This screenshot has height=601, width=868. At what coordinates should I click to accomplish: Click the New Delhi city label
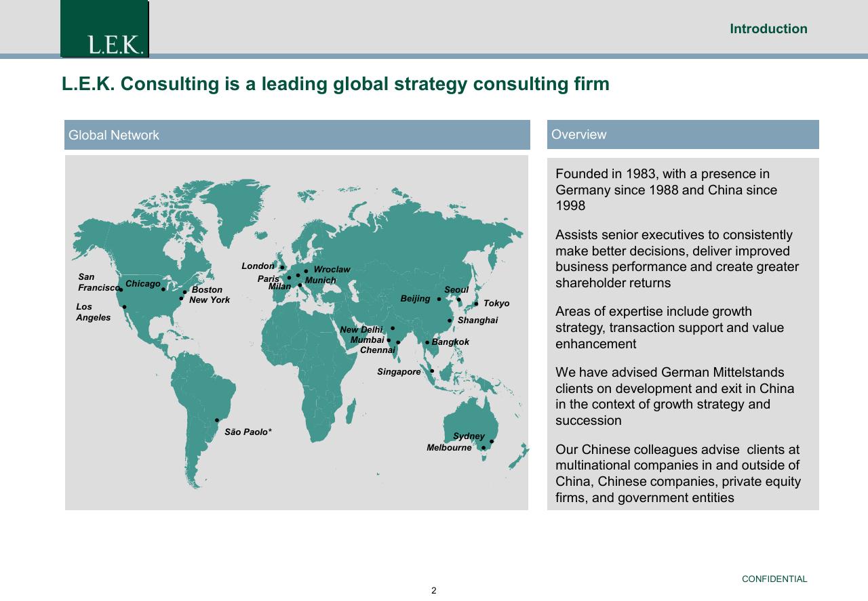point(361,330)
